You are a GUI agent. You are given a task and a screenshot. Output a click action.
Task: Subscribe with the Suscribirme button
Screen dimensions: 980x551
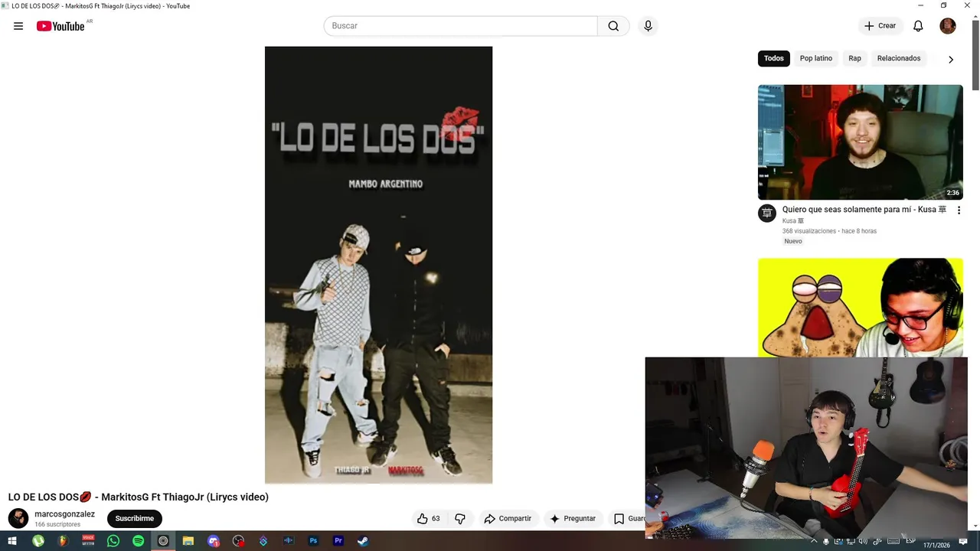(x=135, y=518)
